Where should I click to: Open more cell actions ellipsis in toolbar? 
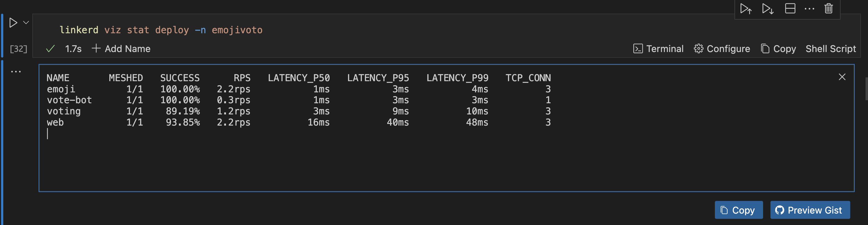point(809,9)
